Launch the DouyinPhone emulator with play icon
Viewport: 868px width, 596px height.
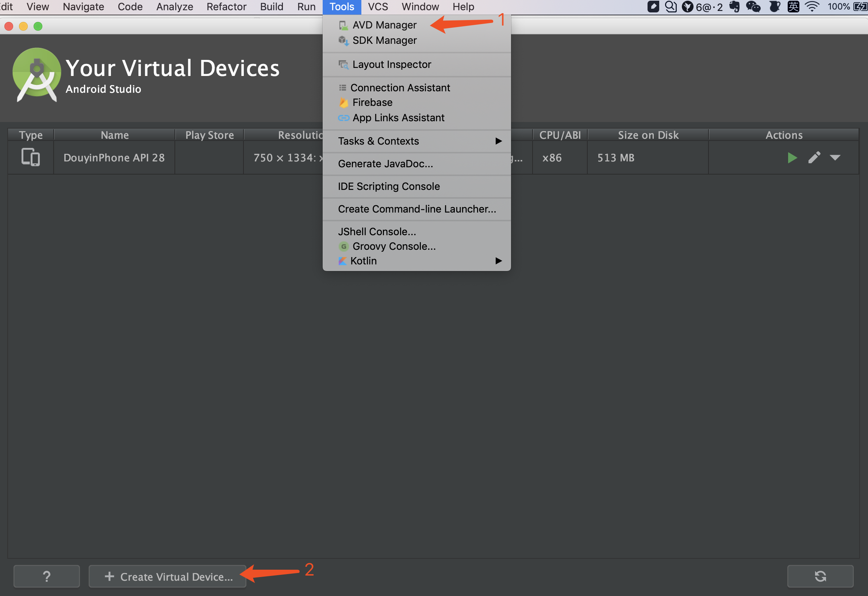(x=792, y=158)
